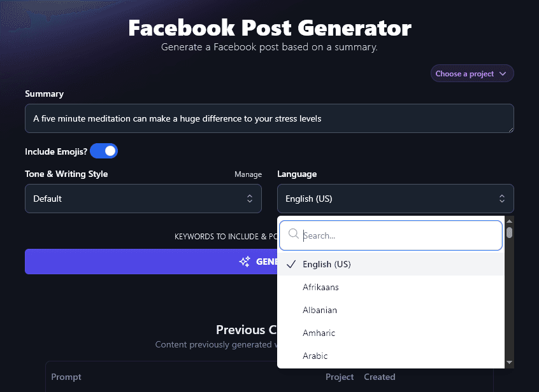539x392 pixels.
Task: Click the Created column header
Action: (x=380, y=377)
